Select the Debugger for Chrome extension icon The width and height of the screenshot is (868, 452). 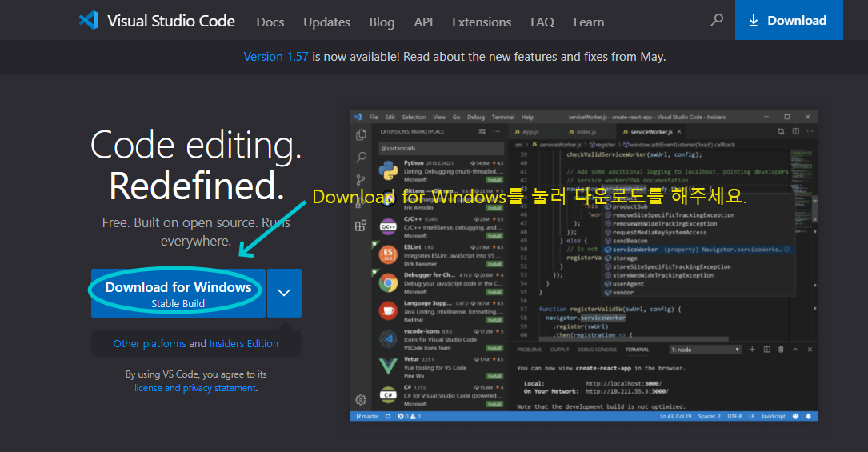click(x=388, y=283)
